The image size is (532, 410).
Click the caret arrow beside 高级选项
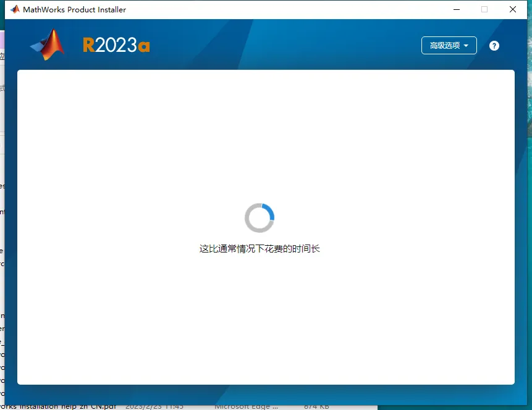(x=466, y=46)
